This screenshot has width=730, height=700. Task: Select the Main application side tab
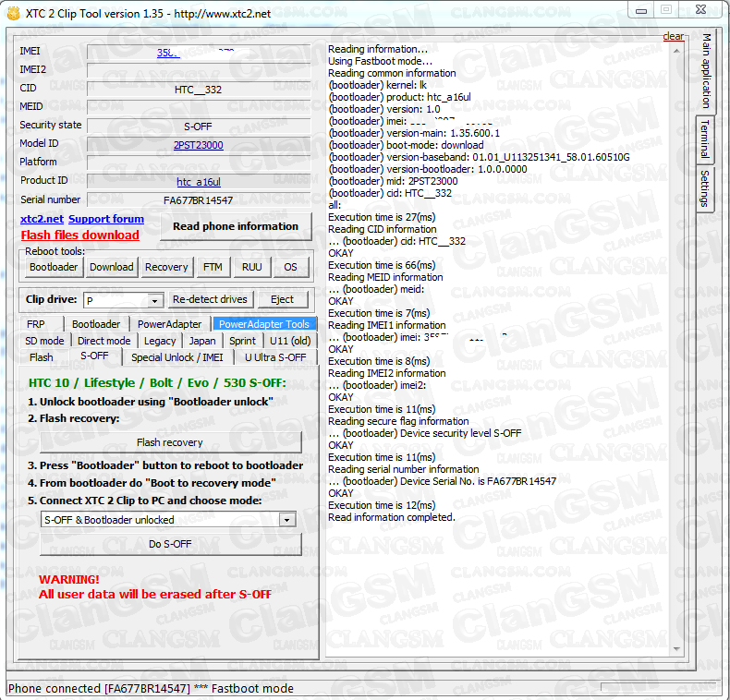click(706, 71)
